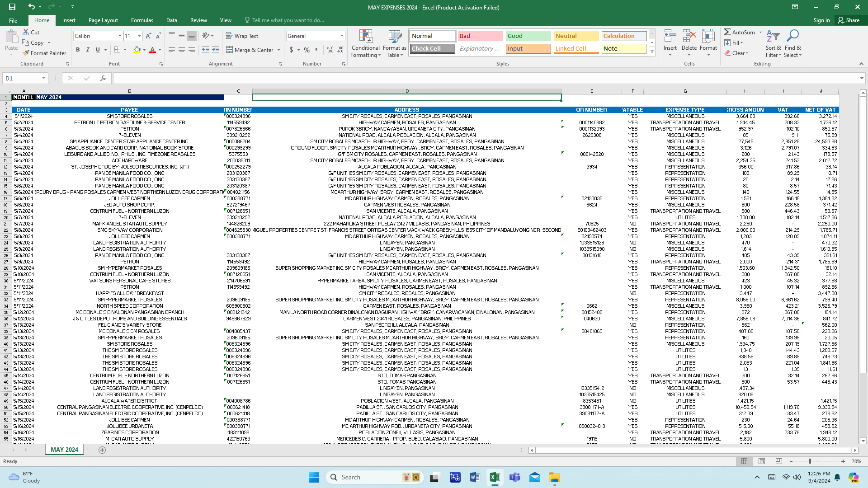Click the Save icon in title bar

12,7
